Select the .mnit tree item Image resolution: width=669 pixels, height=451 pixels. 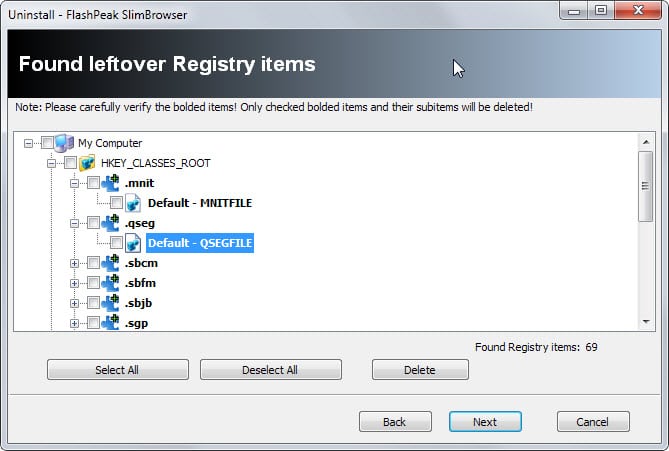[x=140, y=183]
